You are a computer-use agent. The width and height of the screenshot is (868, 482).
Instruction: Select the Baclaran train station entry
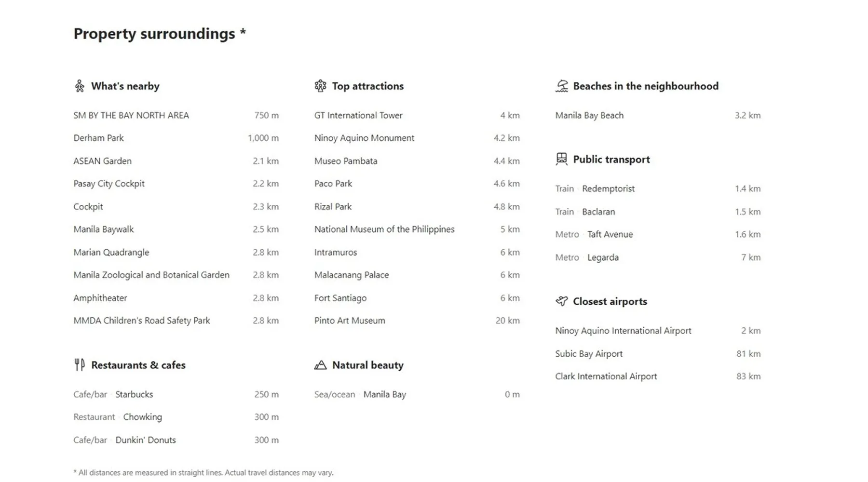coord(598,212)
